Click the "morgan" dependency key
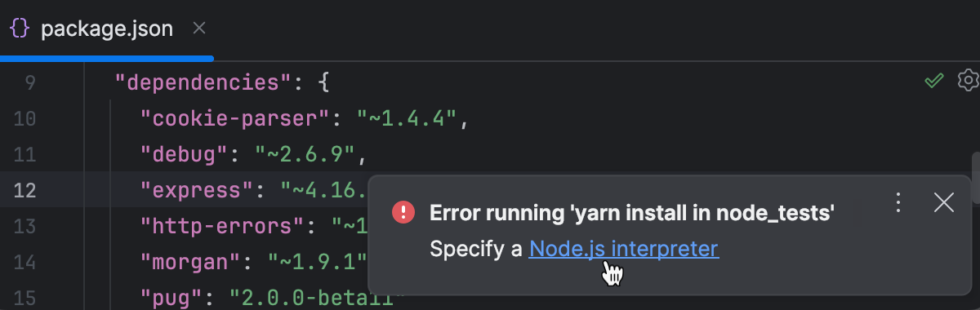The image size is (980, 310). click(x=190, y=262)
